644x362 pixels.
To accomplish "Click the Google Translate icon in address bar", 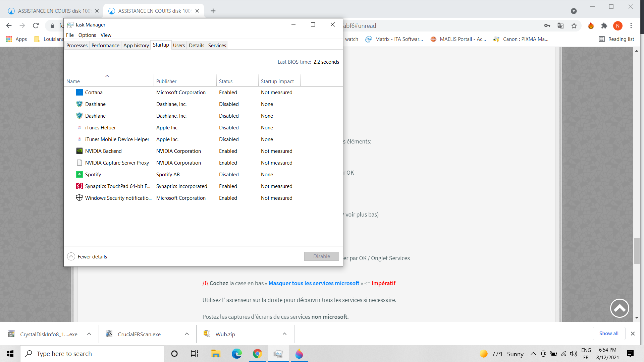I will 560,25.
